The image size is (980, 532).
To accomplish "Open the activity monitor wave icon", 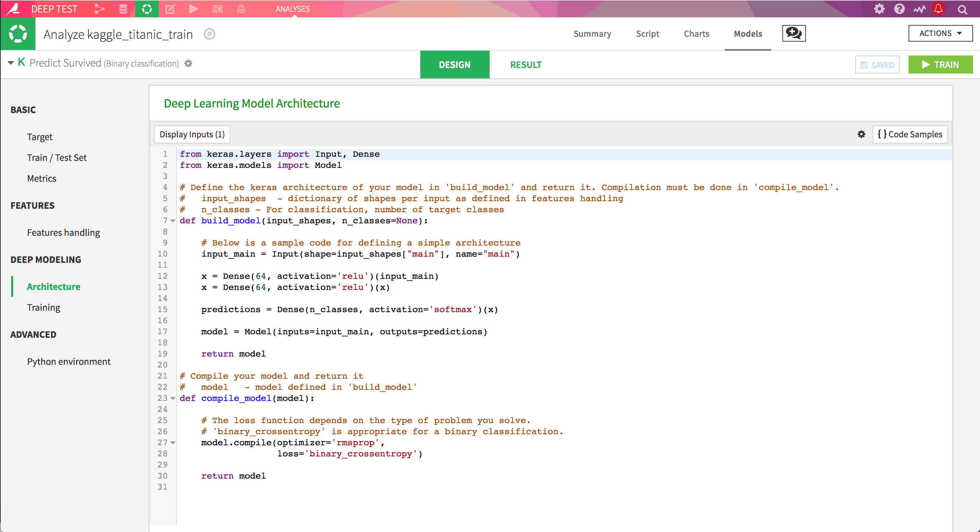I will (x=919, y=9).
